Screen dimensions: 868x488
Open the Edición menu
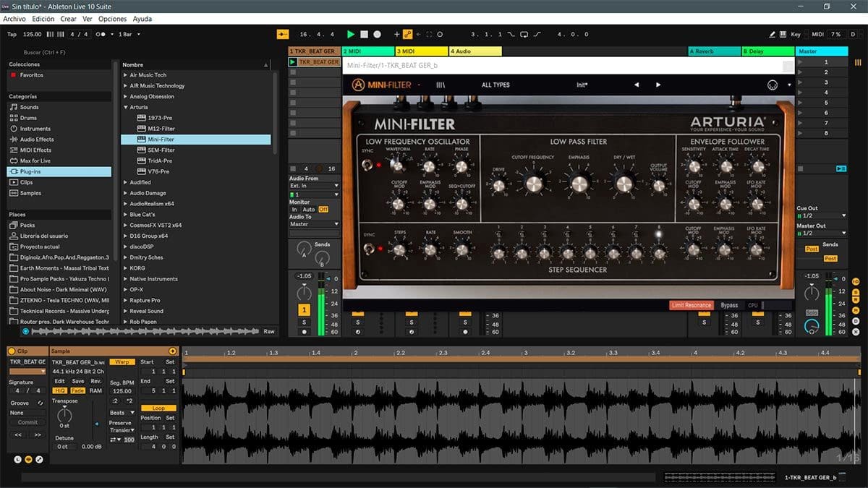coord(43,19)
